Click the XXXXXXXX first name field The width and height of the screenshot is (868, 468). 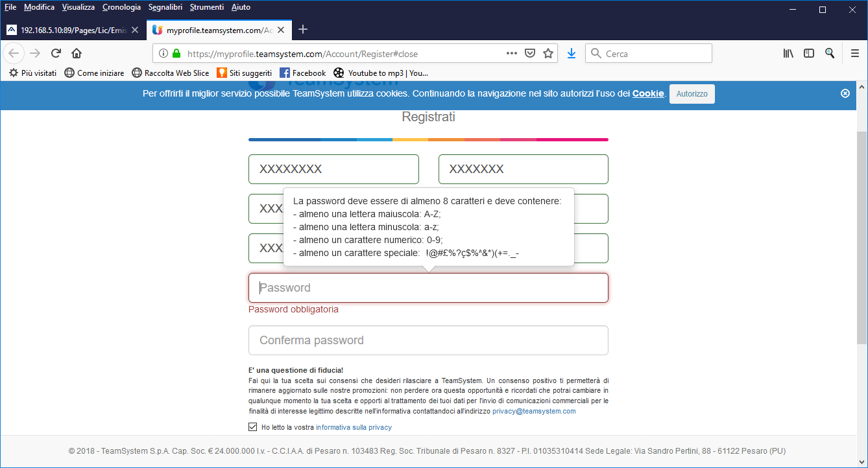coord(333,169)
